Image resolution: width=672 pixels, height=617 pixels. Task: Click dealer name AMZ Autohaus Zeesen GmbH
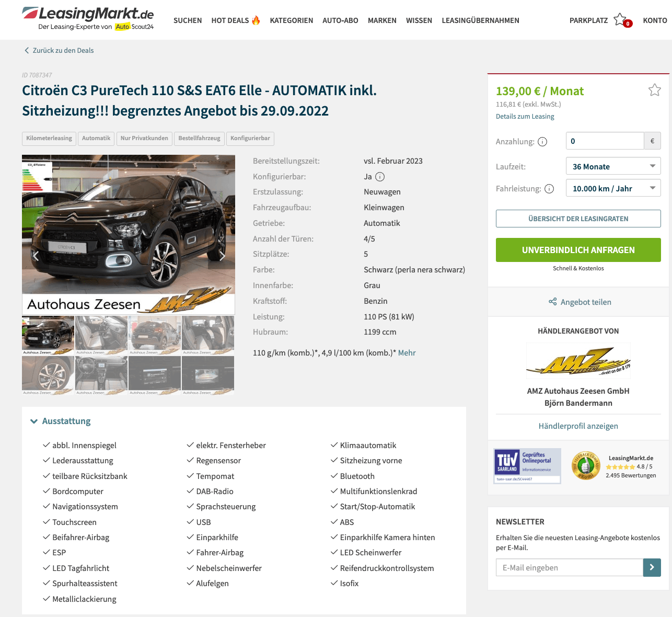click(x=578, y=391)
